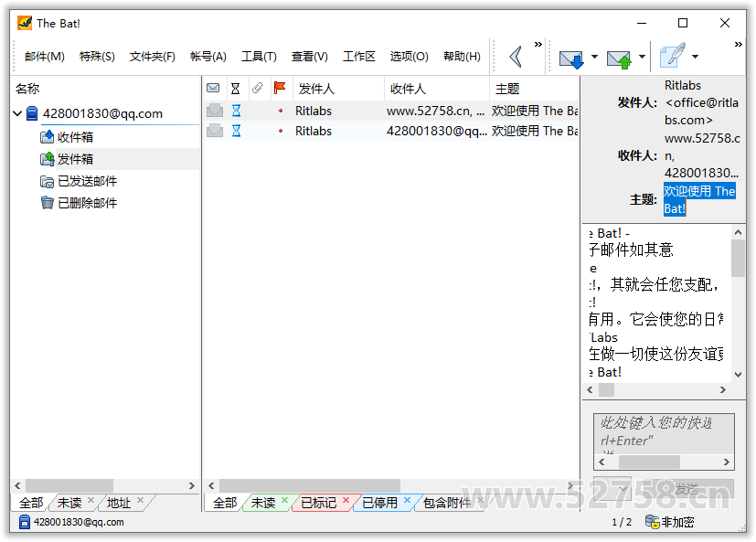Click hourglass icon of 428001830@qq message
This screenshot has height=542, width=756.
click(x=236, y=131)
